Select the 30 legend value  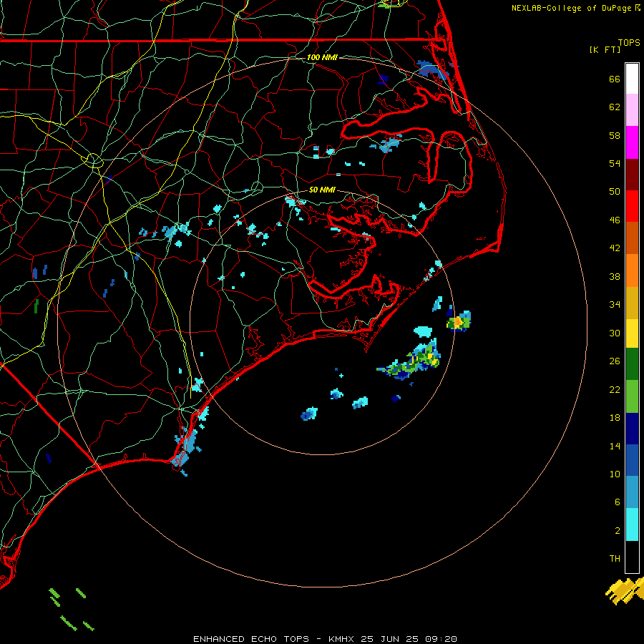pos(615,333)
